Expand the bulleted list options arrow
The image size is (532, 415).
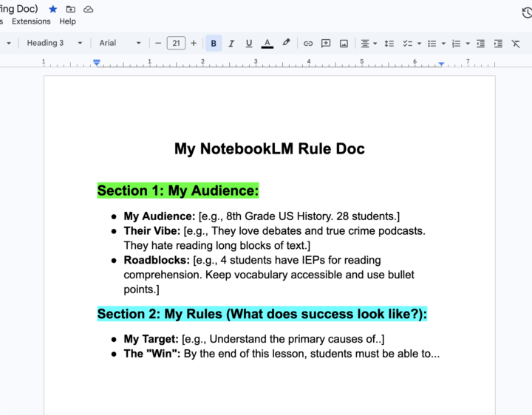[443, 44]
